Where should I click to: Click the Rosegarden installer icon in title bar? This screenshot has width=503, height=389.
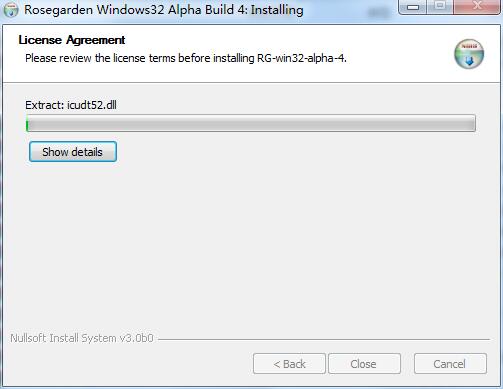(x=11, y=9)
